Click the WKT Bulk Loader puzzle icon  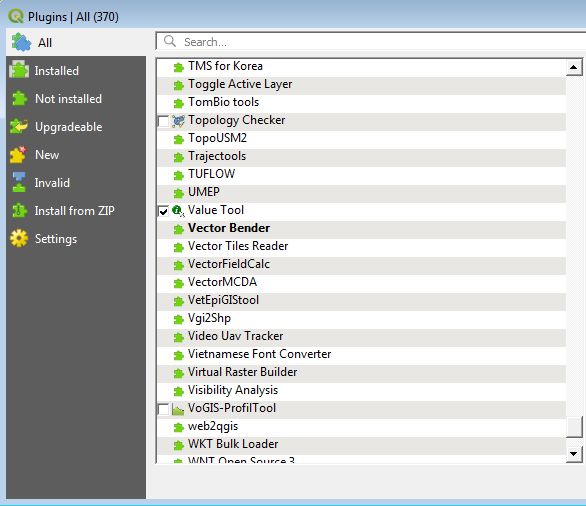pyautogui.click(x=179, y=445)
